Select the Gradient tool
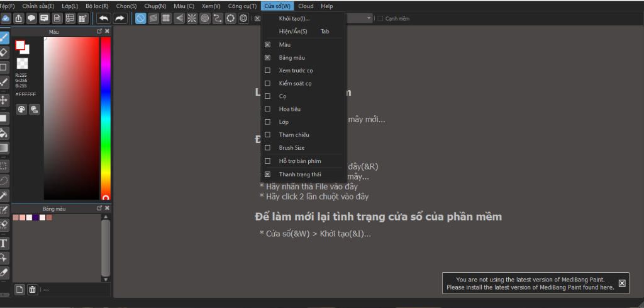The image size is (644, 308). pos(4,147)
